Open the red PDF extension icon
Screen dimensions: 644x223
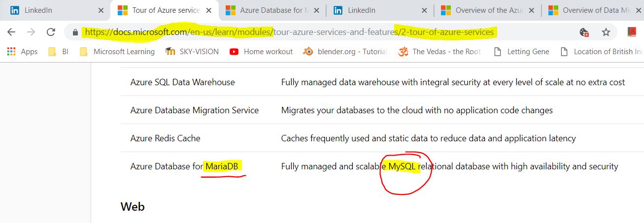[632, 32]
